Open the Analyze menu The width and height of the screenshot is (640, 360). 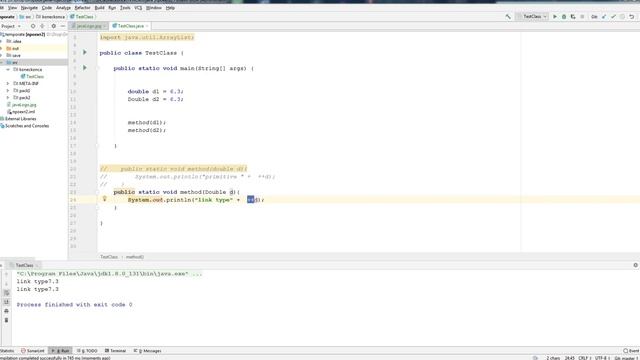(x=63, y=8)
